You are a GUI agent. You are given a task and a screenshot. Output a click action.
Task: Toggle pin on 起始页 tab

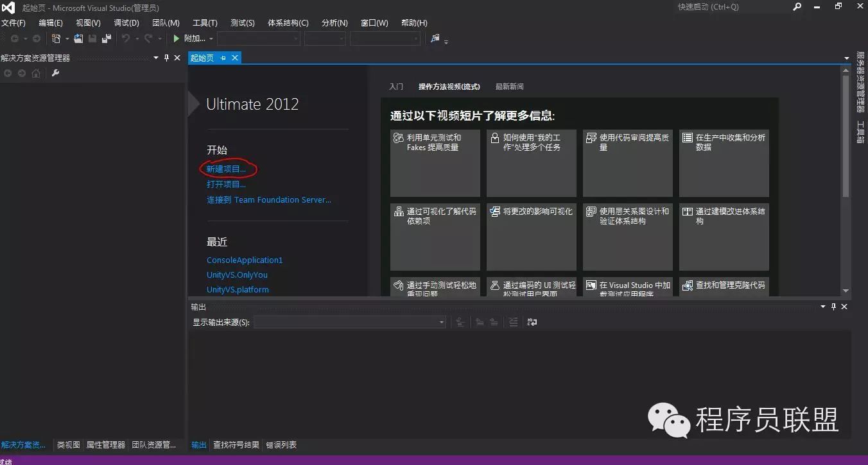pos(223,58)
